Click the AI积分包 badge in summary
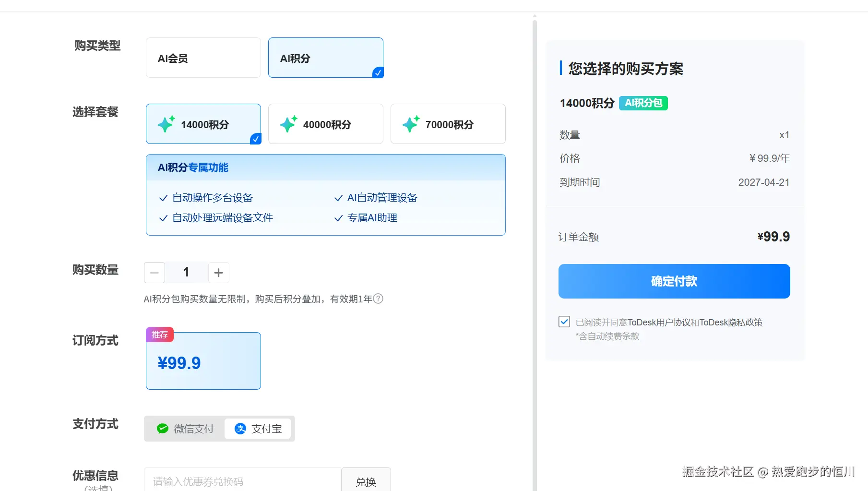This screenshot has width=868, height=491. coord(643,103)
